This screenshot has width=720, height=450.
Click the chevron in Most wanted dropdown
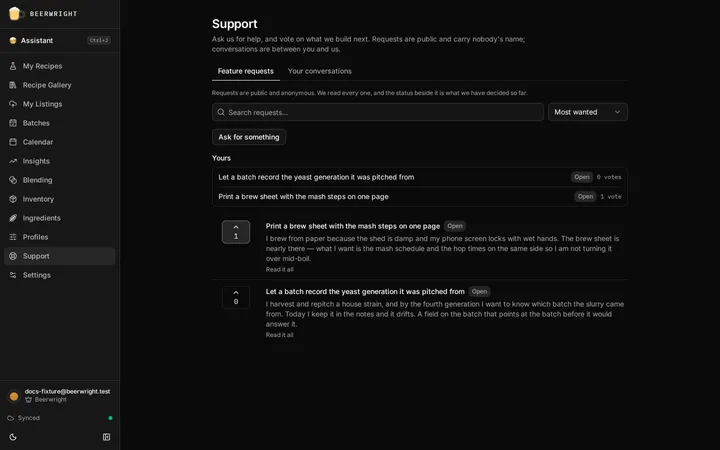click(617, 112)
